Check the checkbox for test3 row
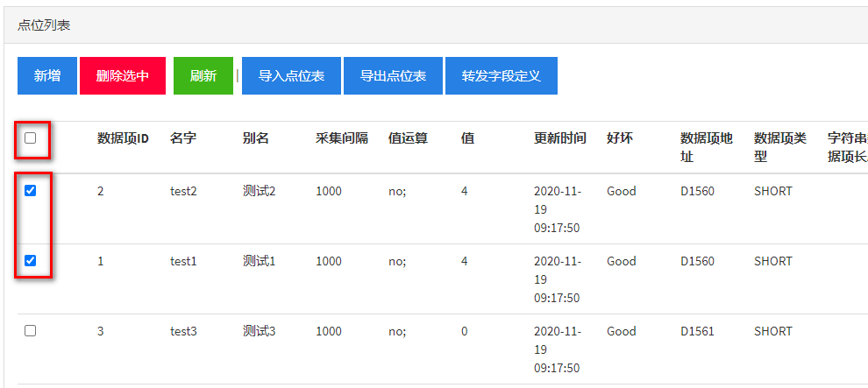The height and width of the screenshot is (388, 868). (x=31, y=331)
